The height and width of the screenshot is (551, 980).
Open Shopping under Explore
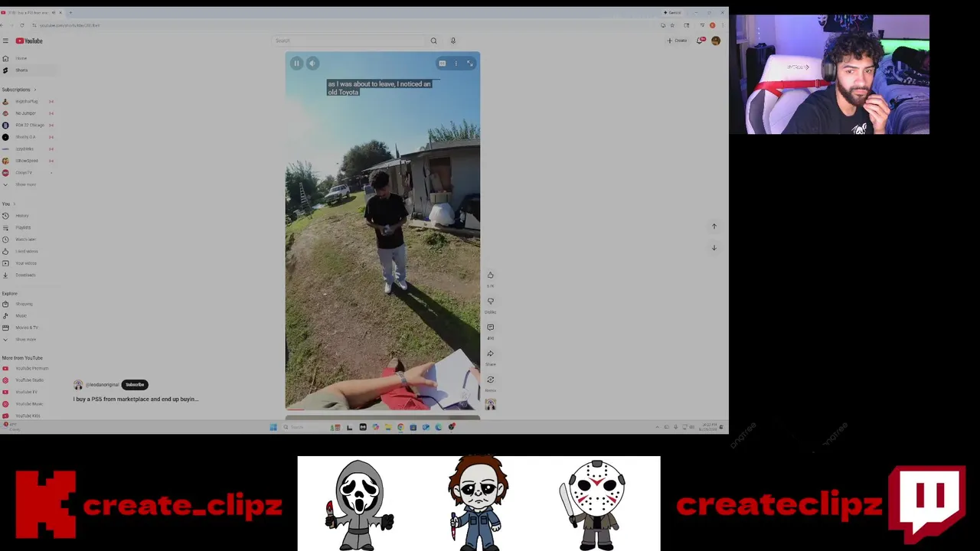click(24, 304)
